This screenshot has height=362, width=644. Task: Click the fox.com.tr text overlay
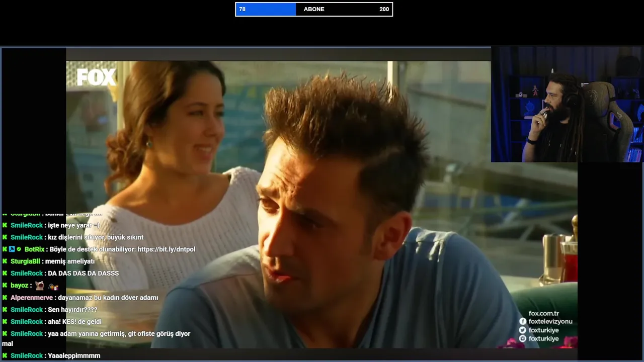click(x=544, y=313)
